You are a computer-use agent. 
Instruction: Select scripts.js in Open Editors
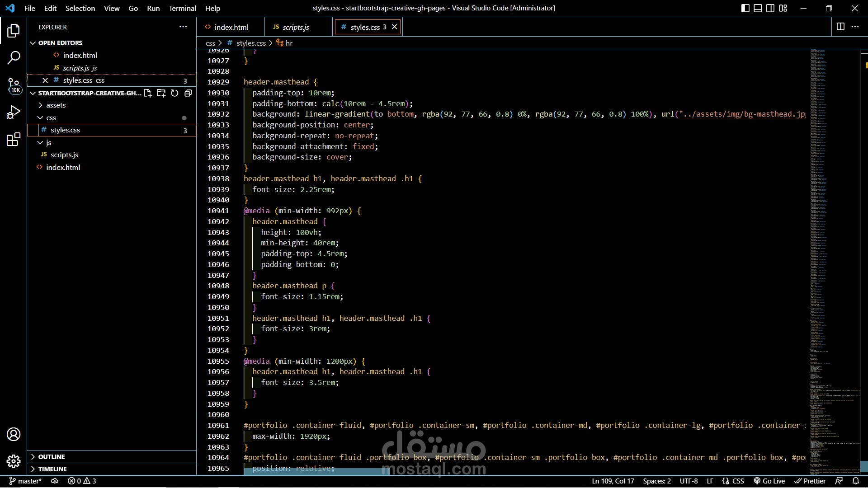coord(112,68)
